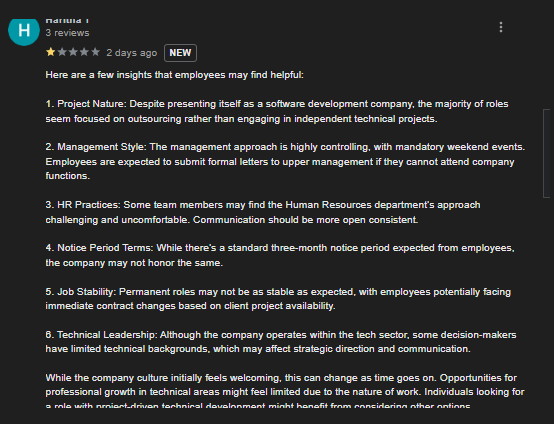This screenshot has width=554, height=424.
Task: Click the Job Stability paragraph
Action: [x=278, y=299]
